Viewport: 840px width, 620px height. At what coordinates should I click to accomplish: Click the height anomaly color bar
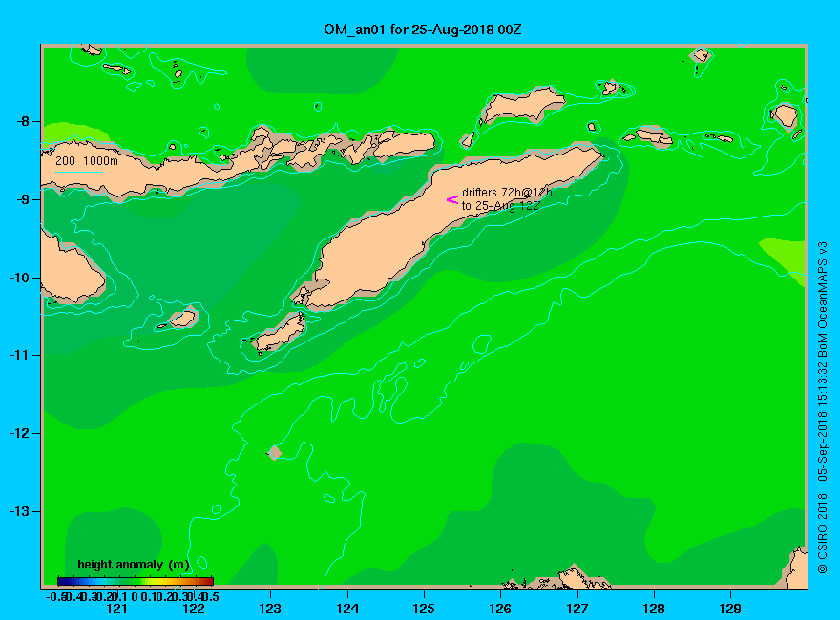pos(136,581)
